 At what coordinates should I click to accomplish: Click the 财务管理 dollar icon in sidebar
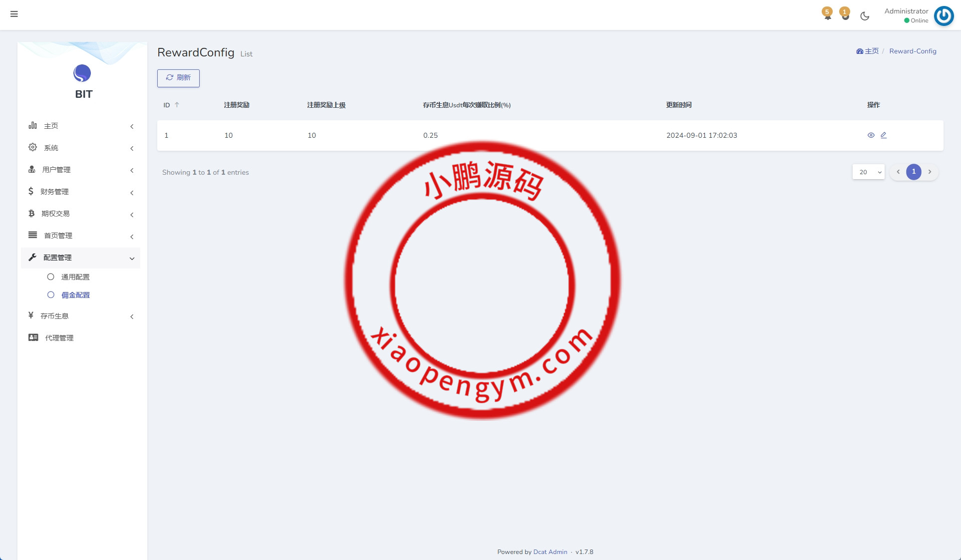(31, 191)
